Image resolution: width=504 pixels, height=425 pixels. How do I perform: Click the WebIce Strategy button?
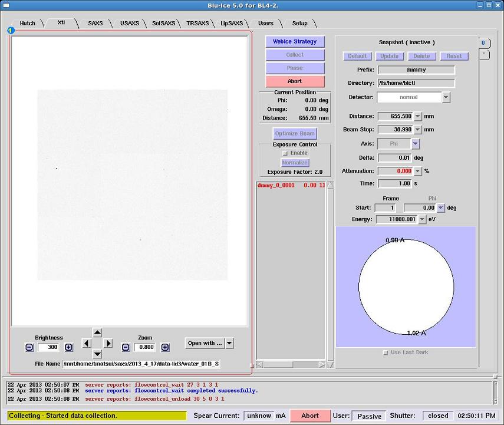[x=295, y=42]
